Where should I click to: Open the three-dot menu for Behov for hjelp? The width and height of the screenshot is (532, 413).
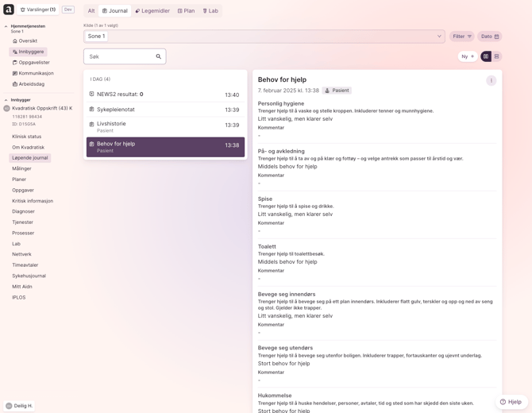click(491, 80)
